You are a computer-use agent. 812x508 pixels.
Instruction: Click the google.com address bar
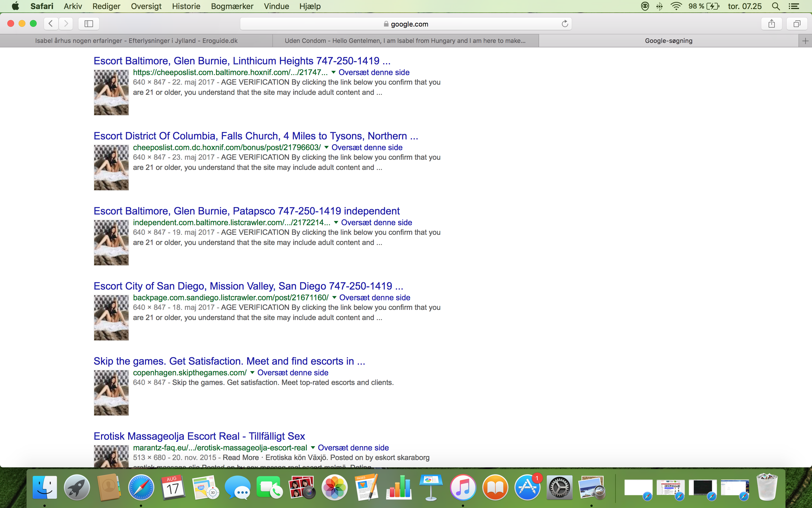coord(406,24)
